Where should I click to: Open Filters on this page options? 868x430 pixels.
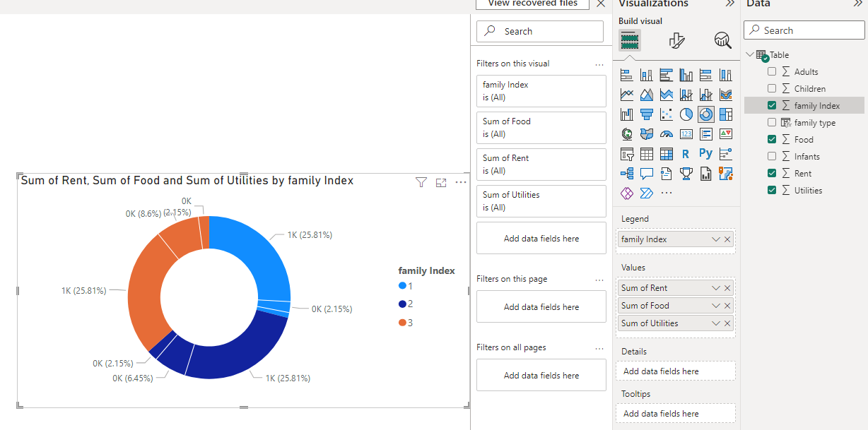pyautogui.click(x=599, y=279)
